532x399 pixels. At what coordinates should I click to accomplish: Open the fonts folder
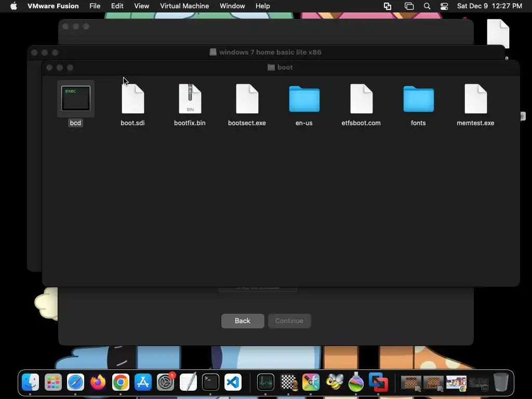418,99
